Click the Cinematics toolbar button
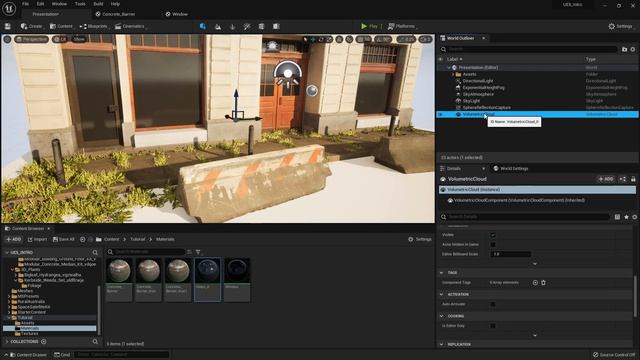Viewport: 640px width, 360px height. coord(130,27)
